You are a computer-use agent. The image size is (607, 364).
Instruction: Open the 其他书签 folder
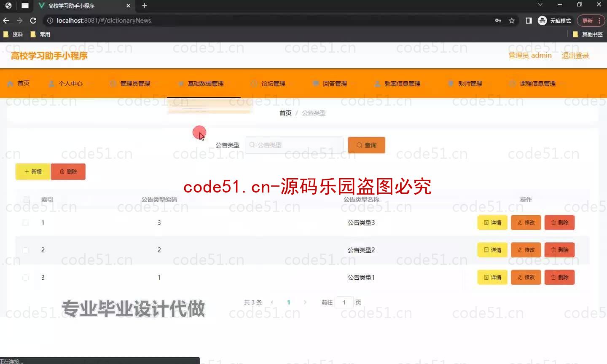(x=588, y=35)
